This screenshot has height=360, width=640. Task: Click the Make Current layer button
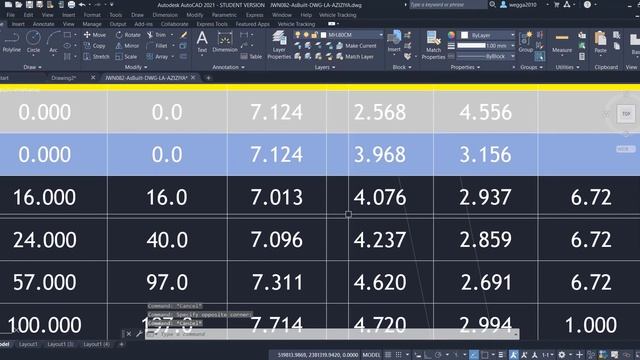pyautogui.click(x=356, y=46)
